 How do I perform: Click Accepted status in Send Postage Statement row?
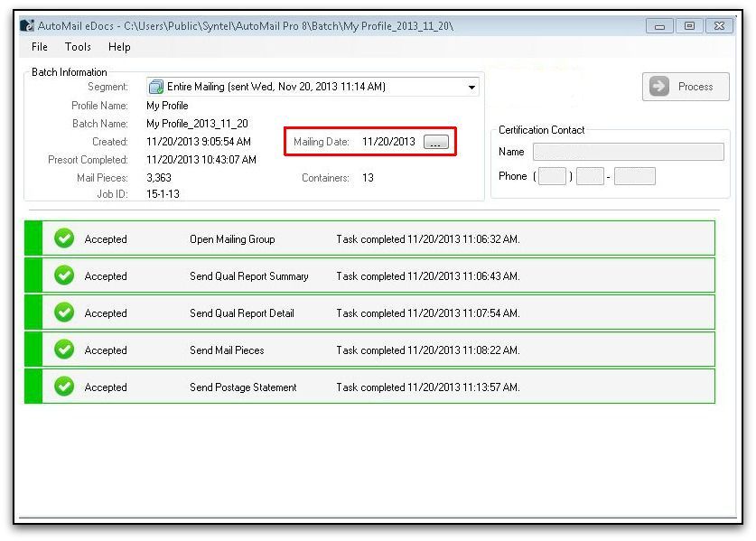pos(106,387)
